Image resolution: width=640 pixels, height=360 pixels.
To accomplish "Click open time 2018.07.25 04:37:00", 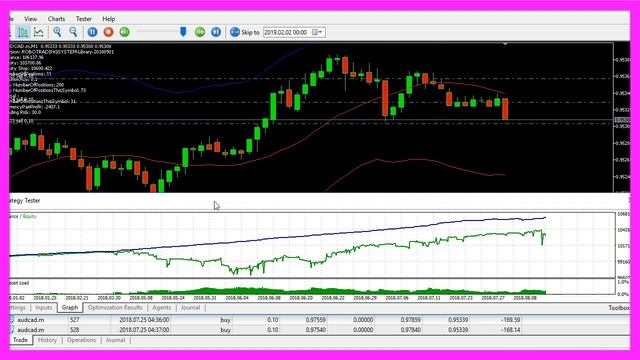I will tap(144, 330).
